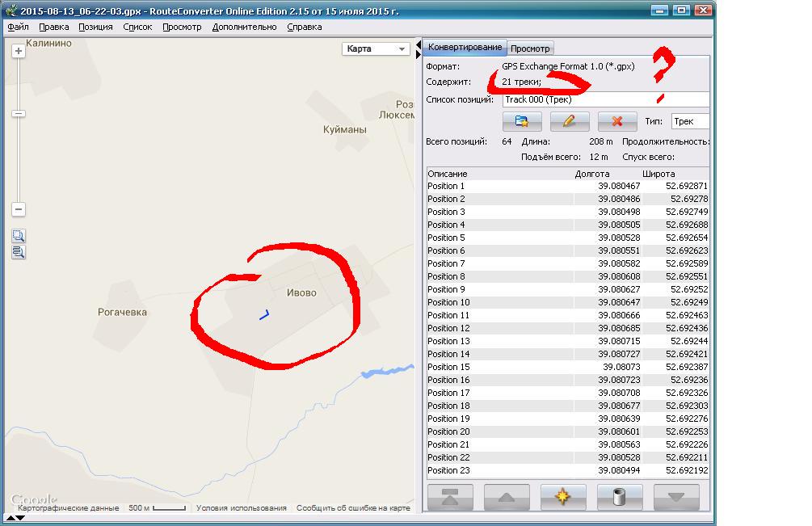The height and width of the screenshot is (526, 812).
Task: Click the Сообщить об ошибке на карте link
Action: (x=353, y=508)
